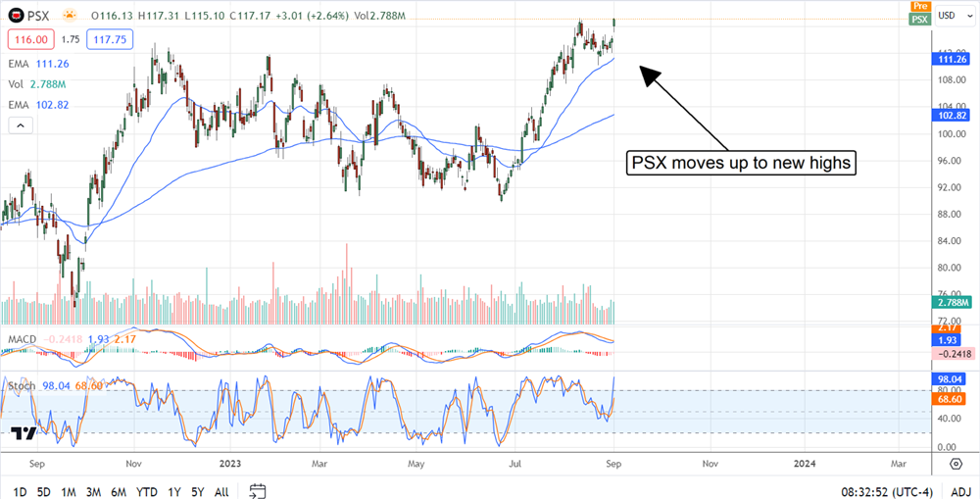Image resolution: width=980 pixels, height=499 pixels.
Task: Toggle ADJ adjusted data setting
Action: (958, 491)
